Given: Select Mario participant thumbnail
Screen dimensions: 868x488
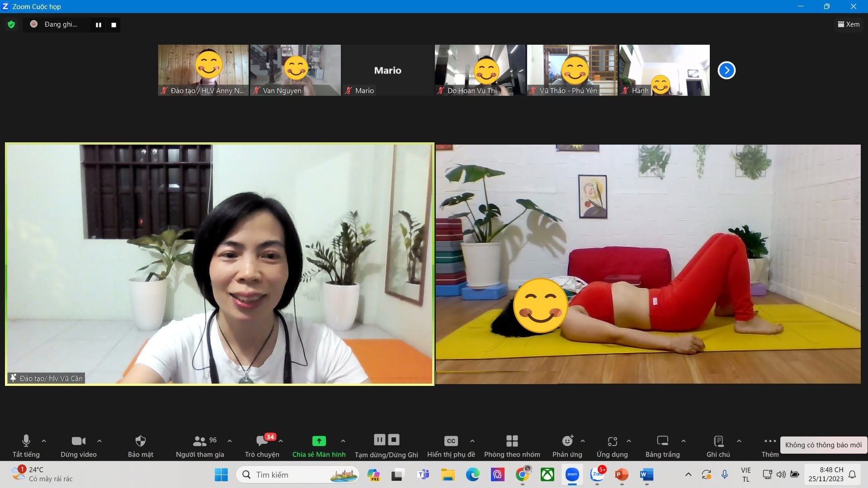Looking at the screenshot, I should [x=387, y=70].
